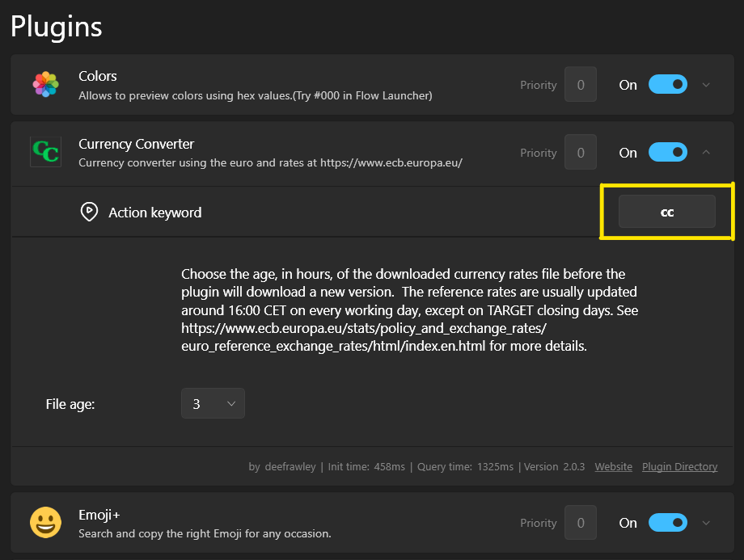Open the plugin Website link
The image size is (744, 560).
coord(614,466)
